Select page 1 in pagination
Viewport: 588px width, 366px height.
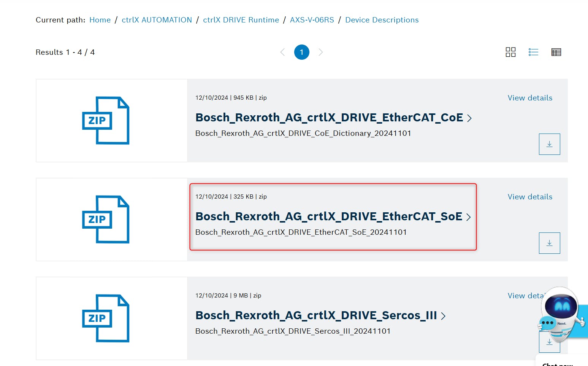pyautogui.click(x=302, y=52)
